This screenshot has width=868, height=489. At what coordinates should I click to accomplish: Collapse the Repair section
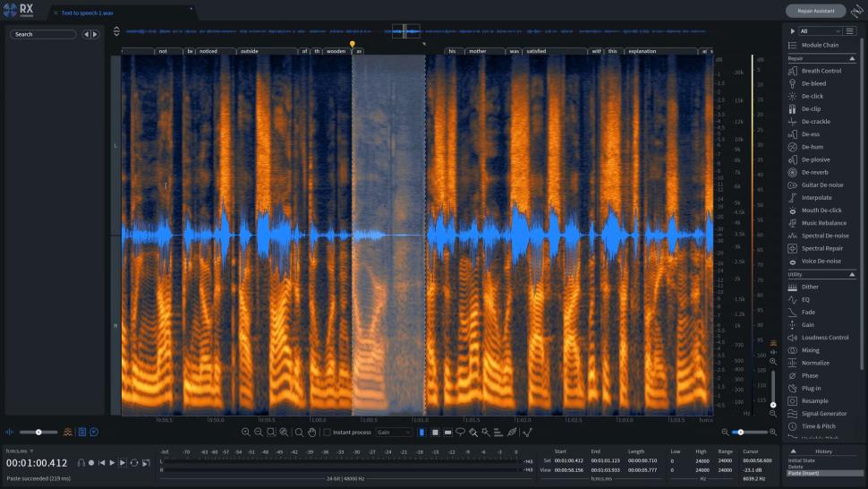pos(851,58)
